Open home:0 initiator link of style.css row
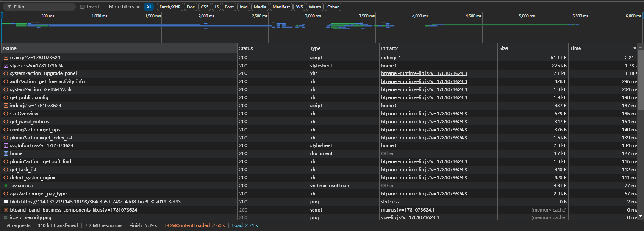Viewport: 644px width, 231px height. coord(389,66)
